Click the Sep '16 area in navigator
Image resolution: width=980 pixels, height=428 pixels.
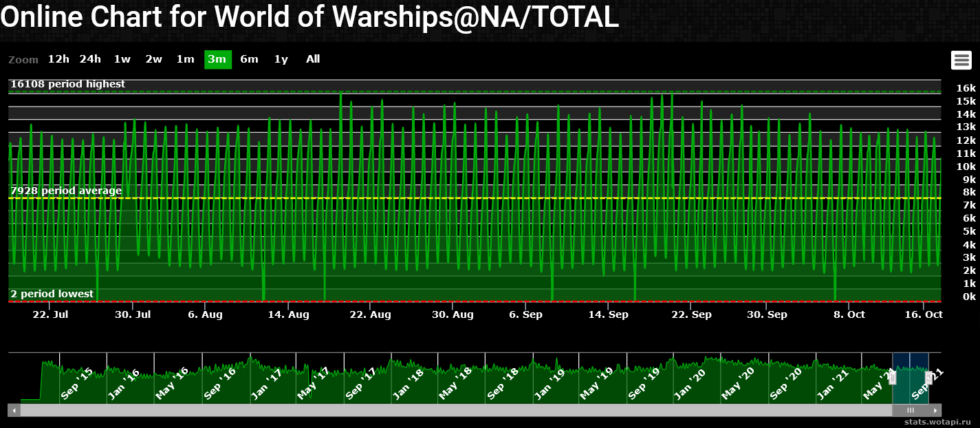[x=220, y=382]
